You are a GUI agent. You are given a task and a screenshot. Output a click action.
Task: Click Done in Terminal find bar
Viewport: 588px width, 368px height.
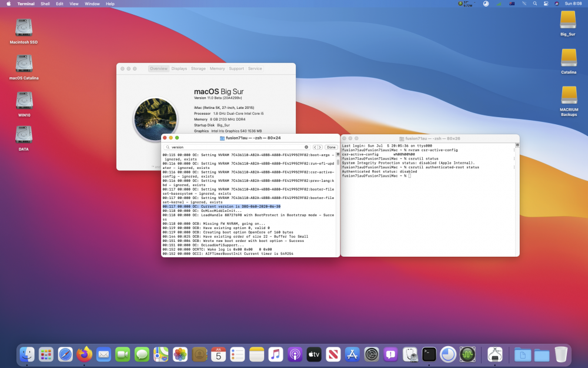(331, 147)
